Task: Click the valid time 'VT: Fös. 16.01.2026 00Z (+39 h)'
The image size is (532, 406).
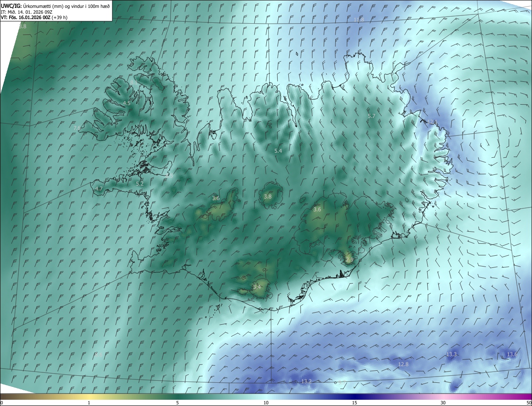Action: coord(34,17)
